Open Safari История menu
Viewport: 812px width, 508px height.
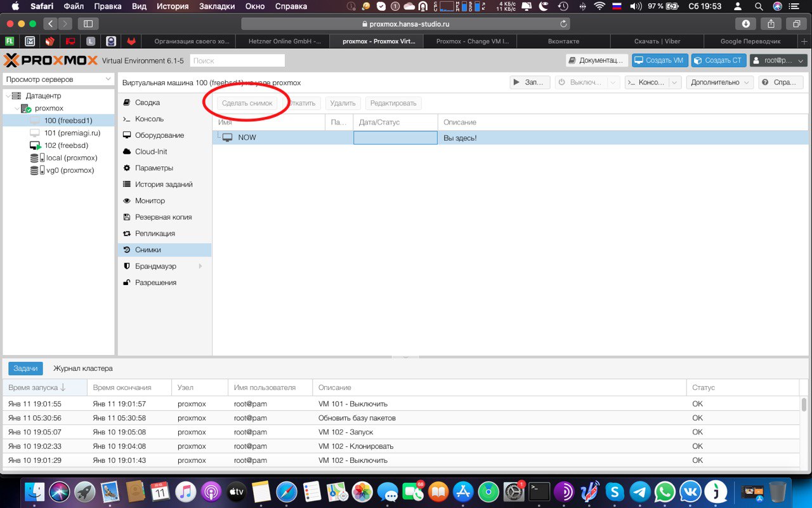[x=173, y=6]
